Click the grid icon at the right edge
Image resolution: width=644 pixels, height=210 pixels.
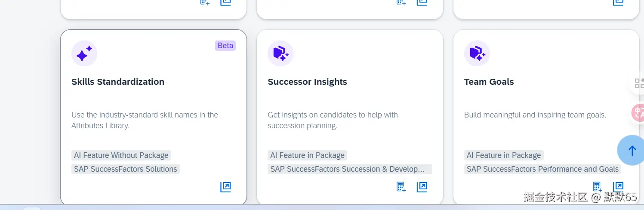click(x=639, y=83)
